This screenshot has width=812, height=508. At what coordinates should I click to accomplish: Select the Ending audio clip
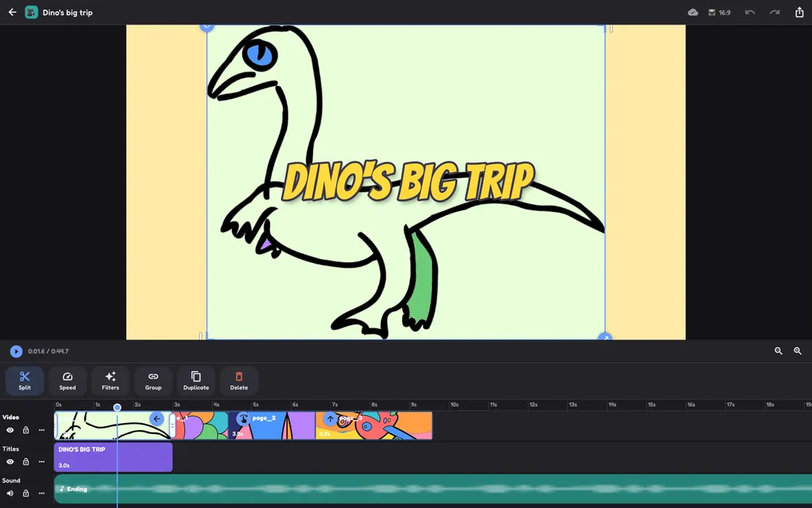(433, 489)
